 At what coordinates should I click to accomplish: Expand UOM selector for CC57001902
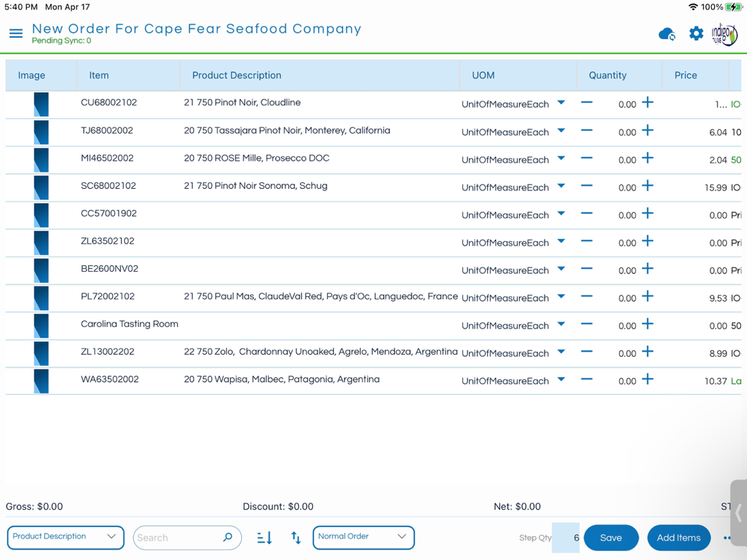(x=561, y=213)
